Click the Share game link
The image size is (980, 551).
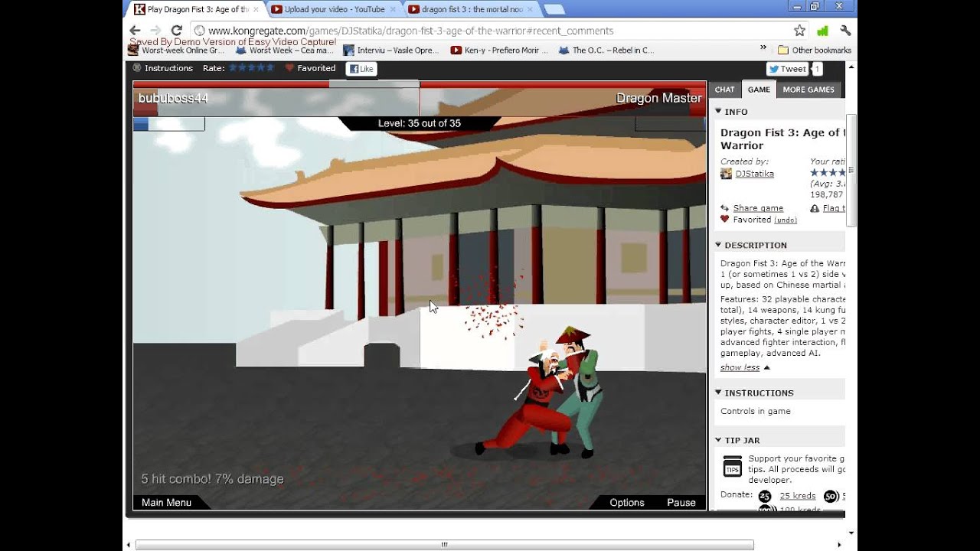(x=758, y=208)
